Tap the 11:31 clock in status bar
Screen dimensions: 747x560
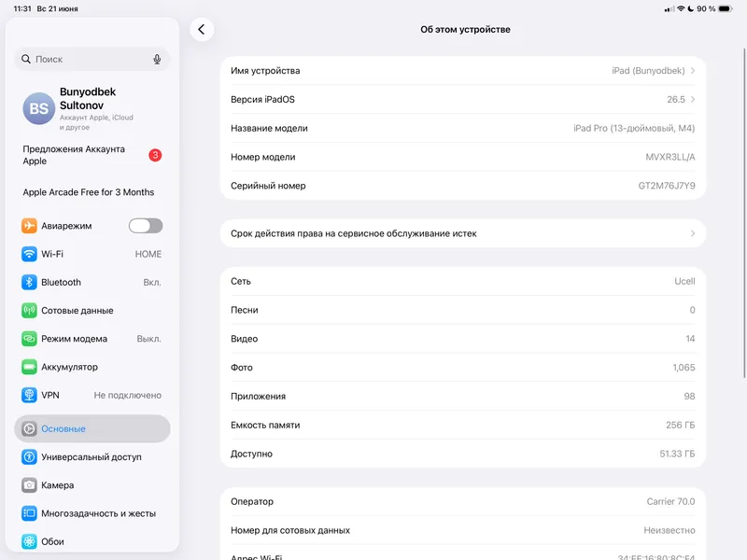[22, 8]
